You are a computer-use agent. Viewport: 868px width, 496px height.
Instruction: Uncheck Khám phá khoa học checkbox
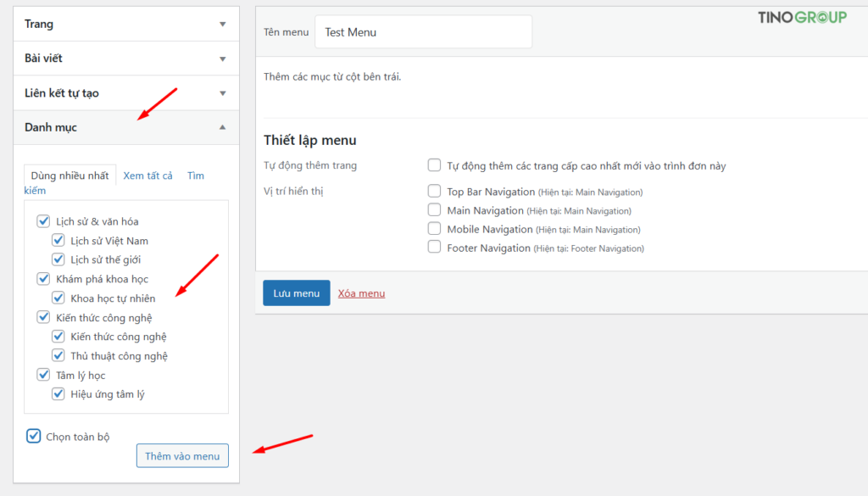pos(43,278)
